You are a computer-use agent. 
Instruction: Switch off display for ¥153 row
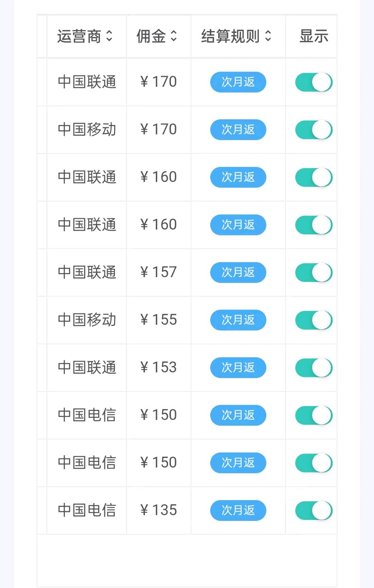point(314,368)
